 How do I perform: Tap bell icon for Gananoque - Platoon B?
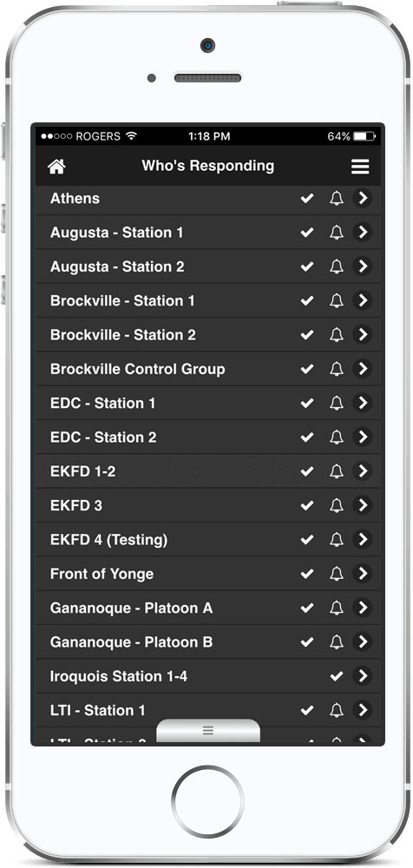[337, 642]
